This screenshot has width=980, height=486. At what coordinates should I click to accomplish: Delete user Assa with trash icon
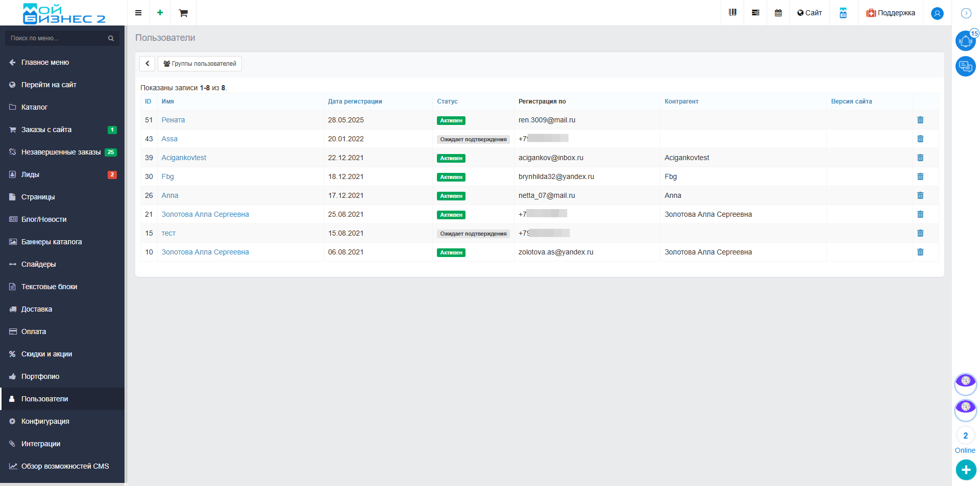[920, 139]
